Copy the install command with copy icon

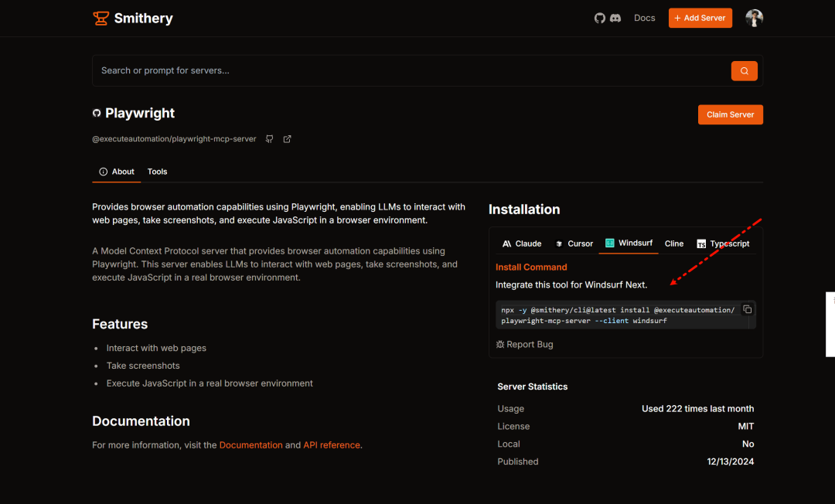point(747,309)
